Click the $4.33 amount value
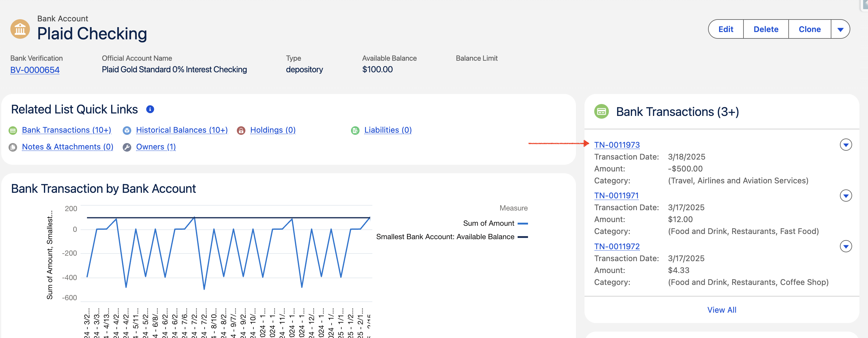 click(x=679, y=270)
